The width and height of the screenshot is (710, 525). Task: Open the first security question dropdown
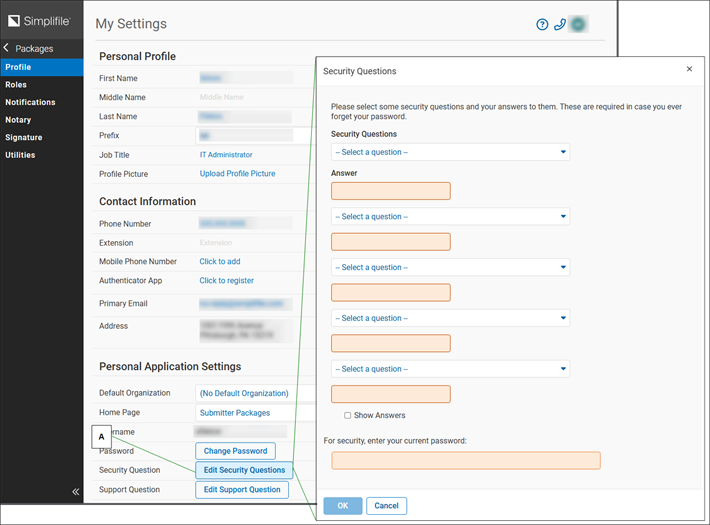[x=450, y=152]
